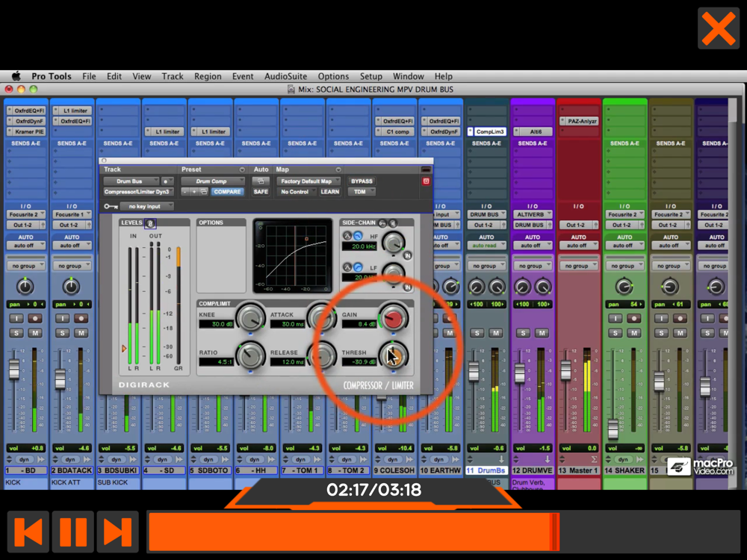Click the compression curve graph display
Screen dimensions: 747x560
[293, 256]
